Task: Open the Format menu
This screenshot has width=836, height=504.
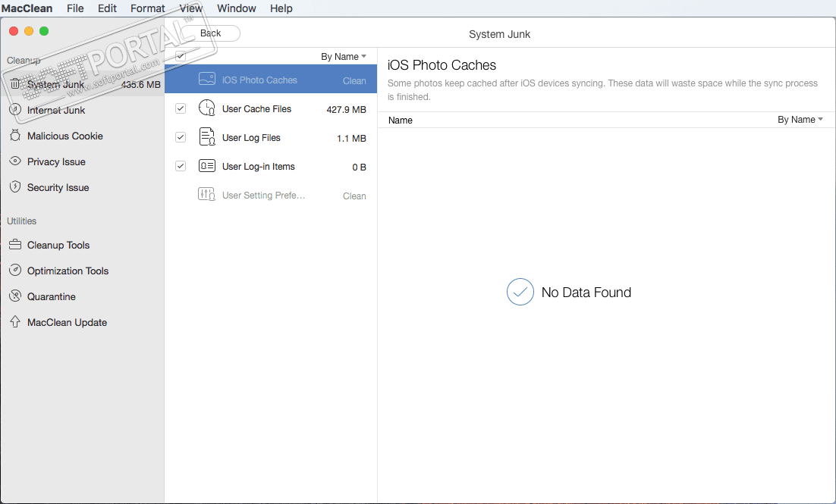Action: point(148,8)
